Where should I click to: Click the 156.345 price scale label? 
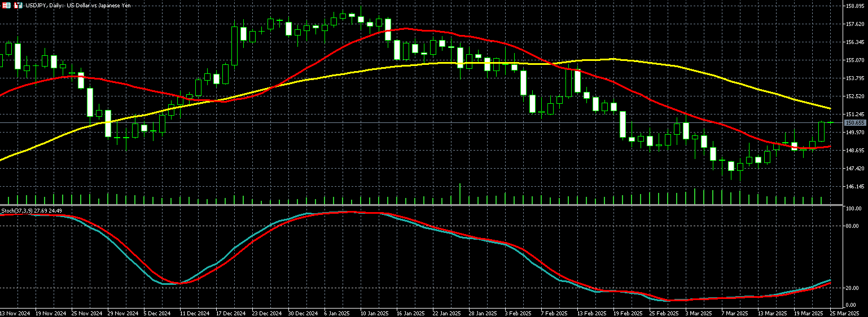[x=855, y=42]
